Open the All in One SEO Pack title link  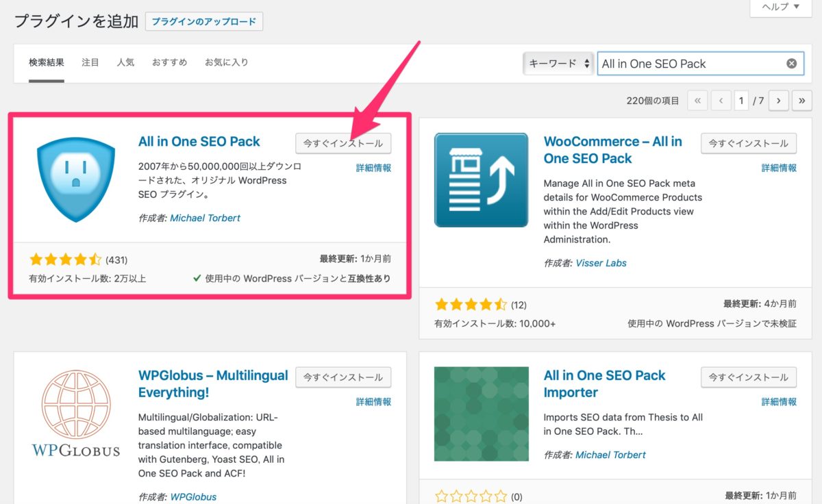[199, 142]
